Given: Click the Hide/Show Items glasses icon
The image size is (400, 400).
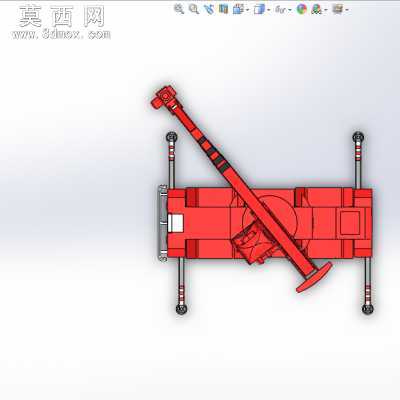Looking at the screenshot, I should tap(280, 10).
